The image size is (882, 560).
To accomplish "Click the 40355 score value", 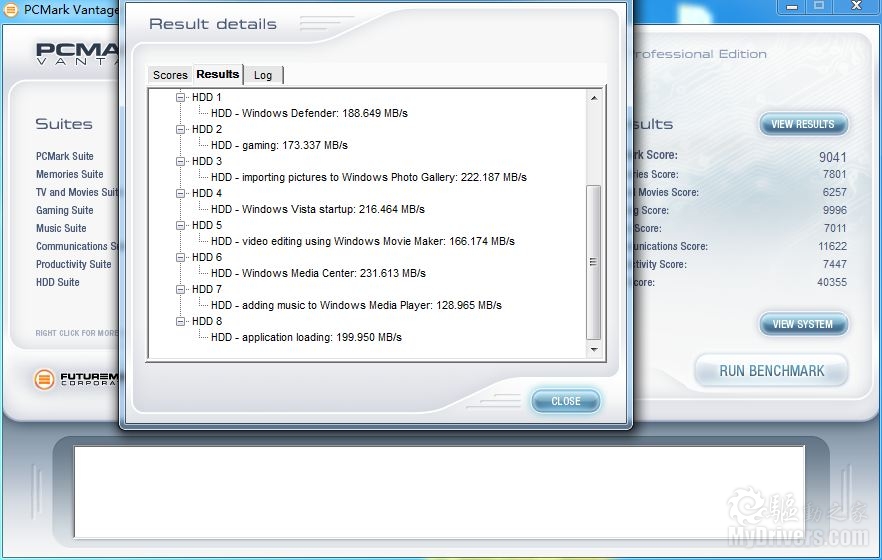I will pos(832,282).
